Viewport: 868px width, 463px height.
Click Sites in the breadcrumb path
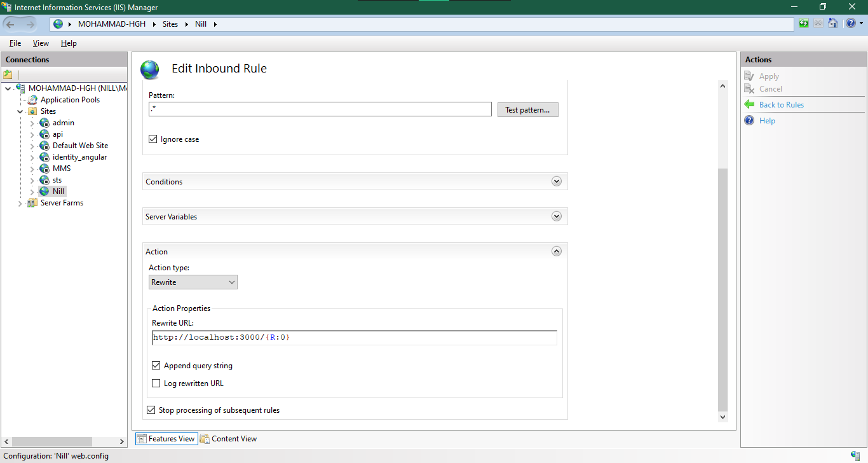point(170,24)
